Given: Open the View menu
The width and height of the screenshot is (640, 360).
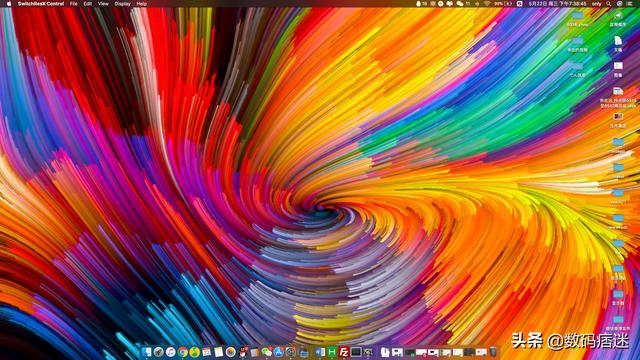Looking at the screenshot, I should tap(103, 4).
